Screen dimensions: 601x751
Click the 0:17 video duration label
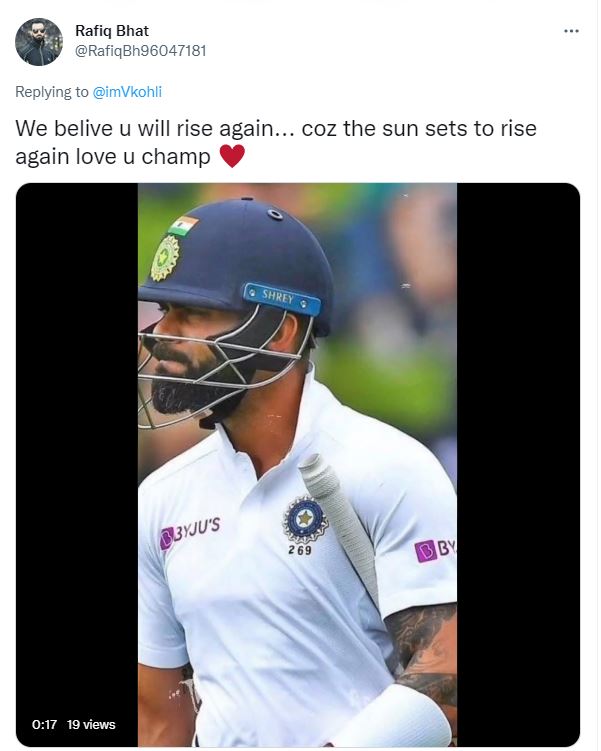[x=44, y=724]
